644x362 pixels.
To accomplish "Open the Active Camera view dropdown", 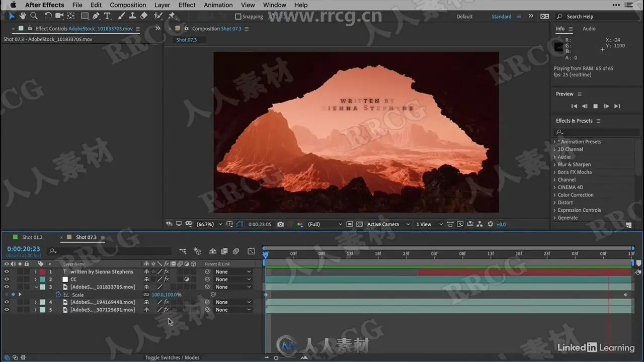I will click(388, 224).
